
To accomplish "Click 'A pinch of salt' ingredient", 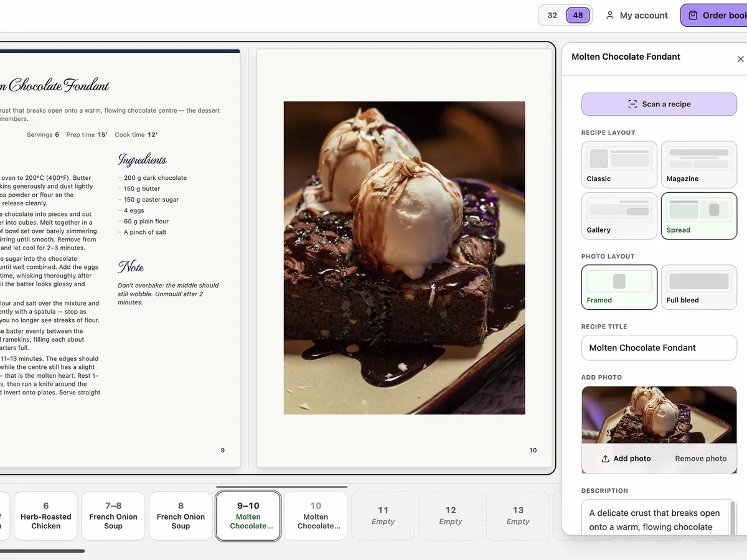I will (144, 232).
